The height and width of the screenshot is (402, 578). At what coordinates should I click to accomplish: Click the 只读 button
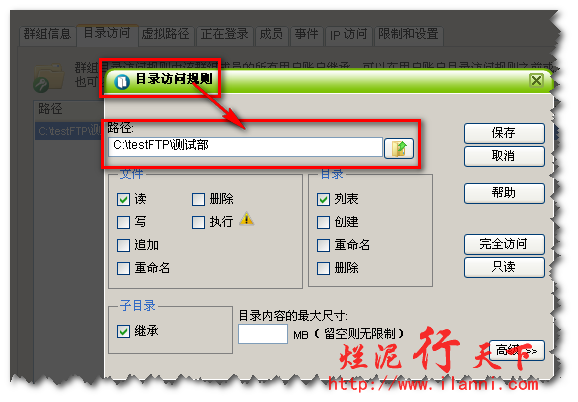[504, 267]
